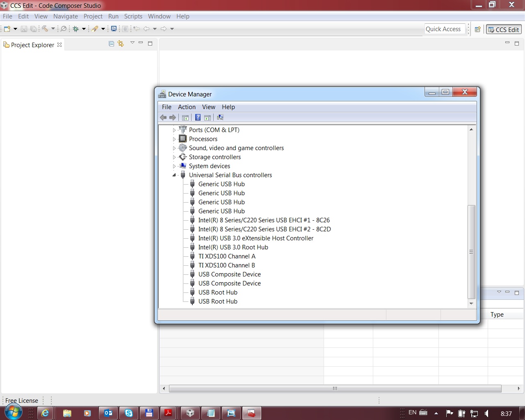The image size is (525, 420).
Task: Open the Project menu
Action: click(93, 16)
